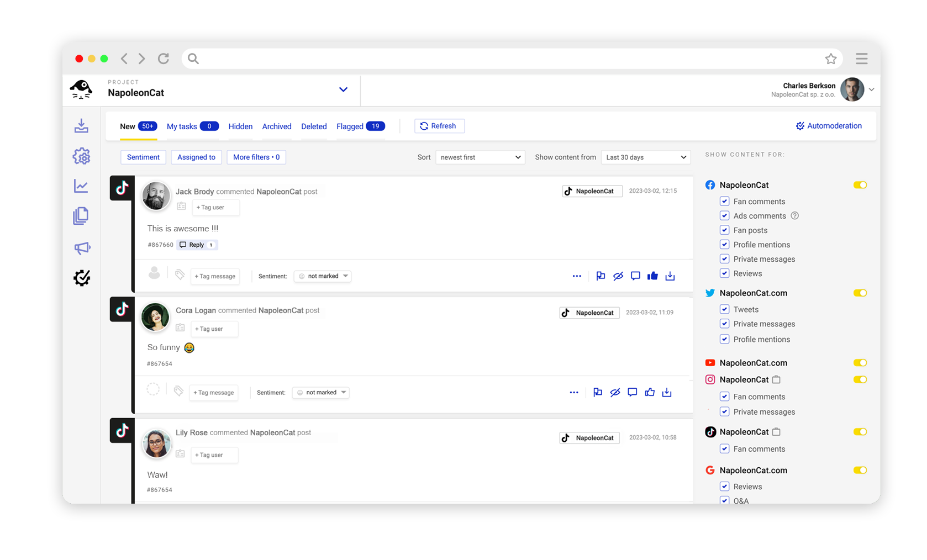Toggle TikTok NapoleonCat content switch
This screenshot has height=560, width=927.
[x=860, y=432]
